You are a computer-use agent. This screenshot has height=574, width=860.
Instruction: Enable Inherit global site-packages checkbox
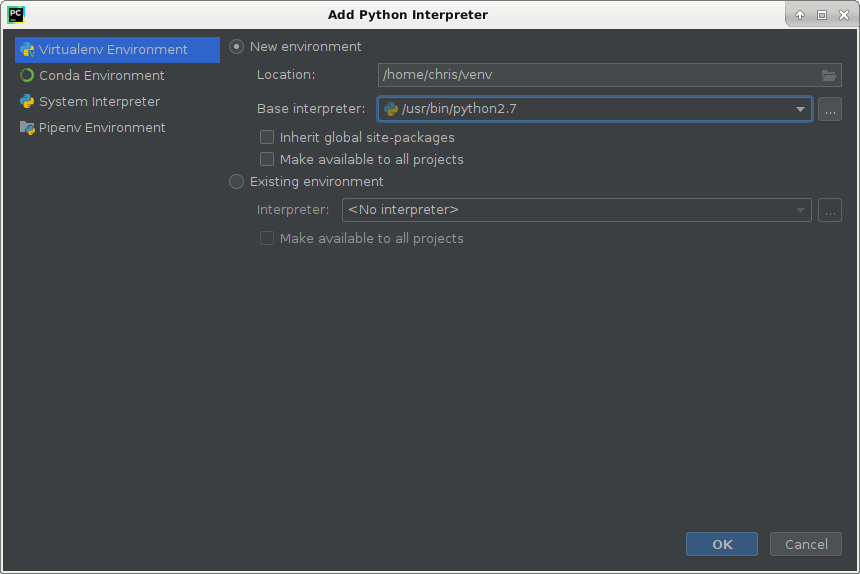[267, 137]
